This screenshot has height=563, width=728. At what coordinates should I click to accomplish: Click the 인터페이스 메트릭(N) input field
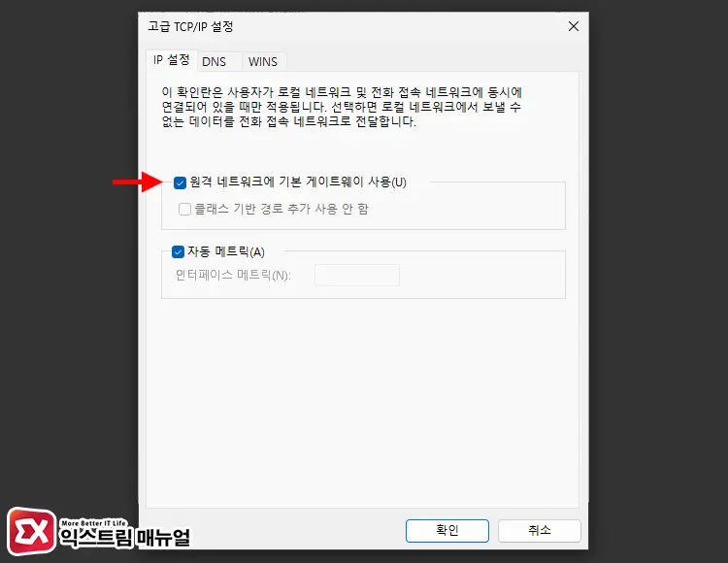tap(356, 276)
